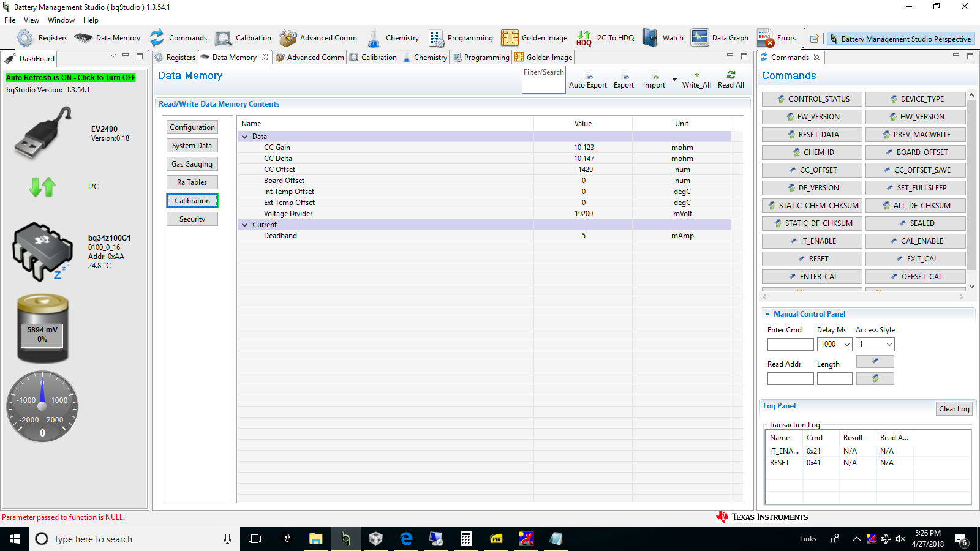Select the Ra Tables category button

(x=192, y=182)
